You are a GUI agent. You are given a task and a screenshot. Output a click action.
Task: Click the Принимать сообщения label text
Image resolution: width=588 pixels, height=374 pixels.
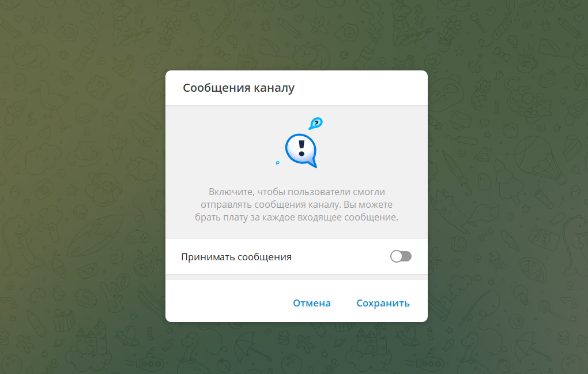(x=236, y=257)
